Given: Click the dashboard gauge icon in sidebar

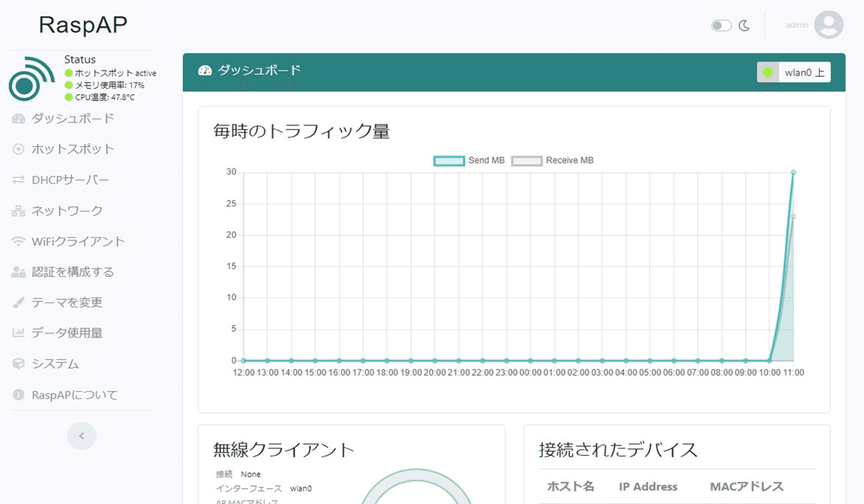Looking at the screenshot, I should click(x=19, y=119).
